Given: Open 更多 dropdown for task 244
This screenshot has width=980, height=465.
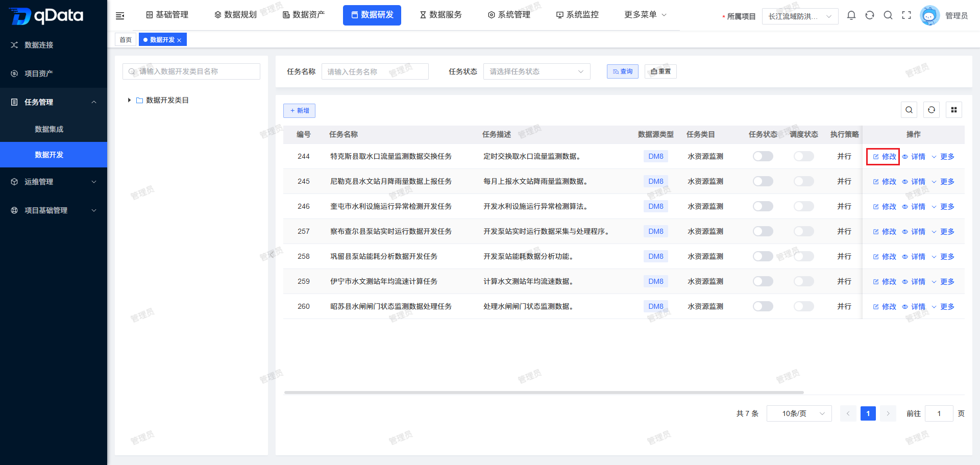Looking at the screenshot, I should 943,157.
